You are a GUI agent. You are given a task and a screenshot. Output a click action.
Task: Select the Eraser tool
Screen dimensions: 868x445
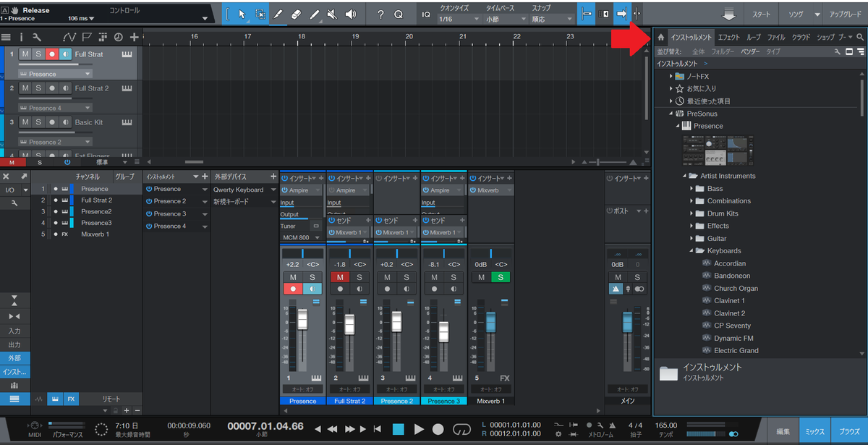[x=296, y=14]
